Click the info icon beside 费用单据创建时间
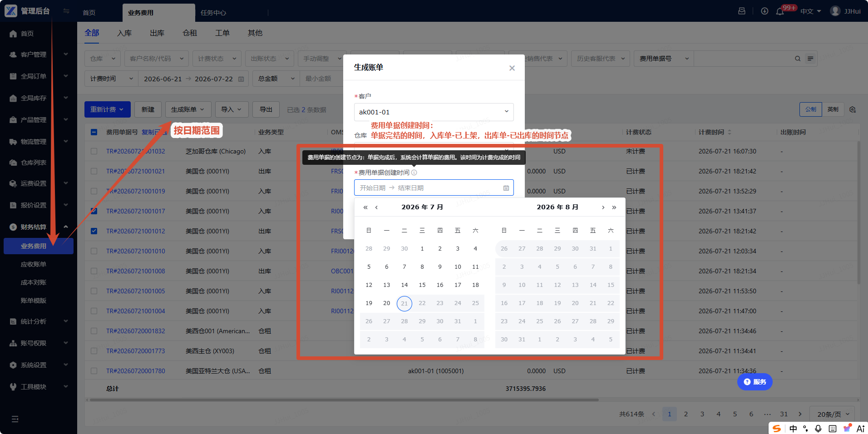The height and width of the screenshot is (434, 868). click(414, 173)
